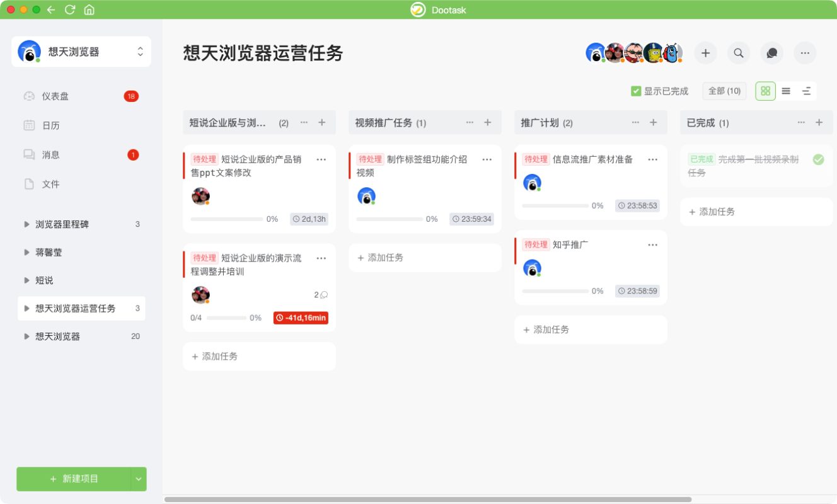
Task: Go to 消息 in the sidebar
Action: pyautogui.click(x=51, y=155)
